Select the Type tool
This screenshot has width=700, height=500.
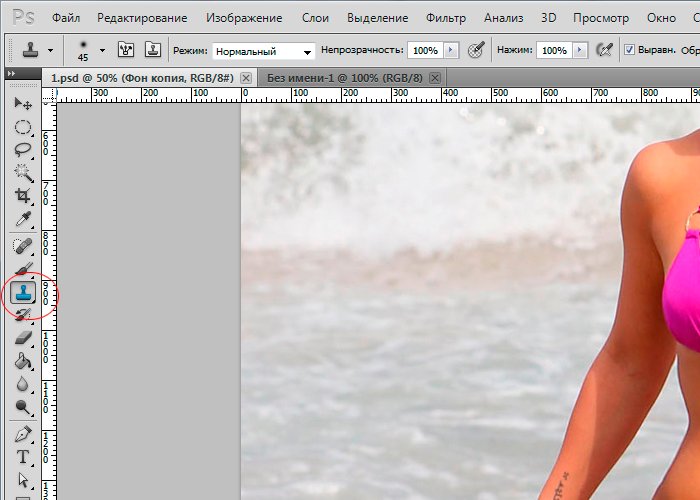point(22,457)
